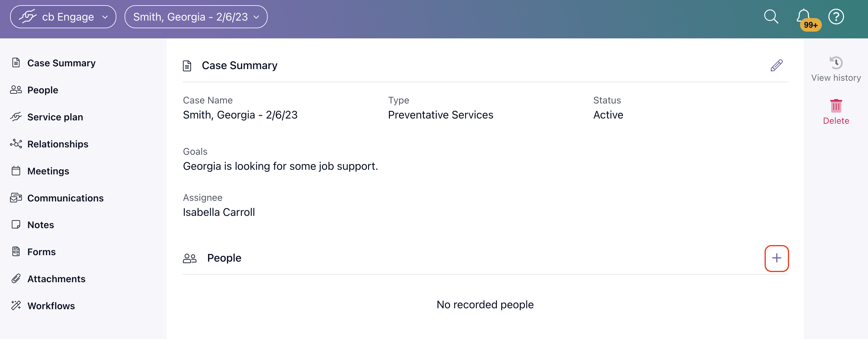The image size is (868, 339).
Task: Click the Attachments paperclip icon
Action: 16,279
